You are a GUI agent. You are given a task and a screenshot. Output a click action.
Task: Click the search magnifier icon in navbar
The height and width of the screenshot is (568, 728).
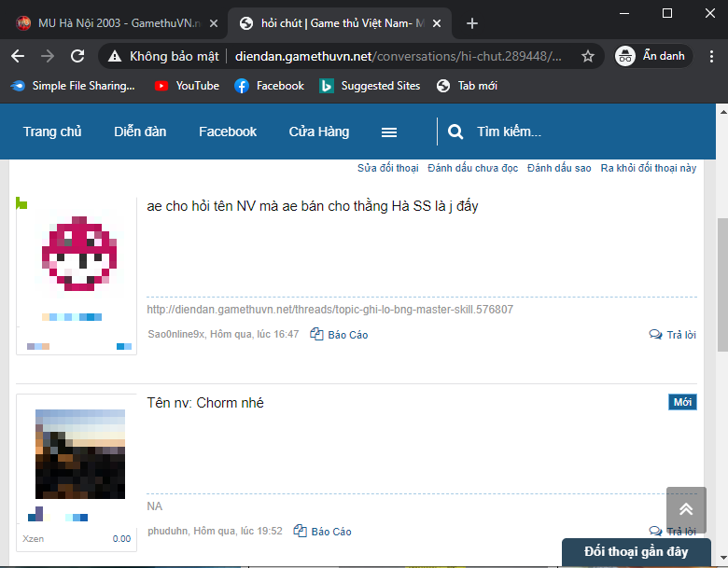click(x=455, y=132)
